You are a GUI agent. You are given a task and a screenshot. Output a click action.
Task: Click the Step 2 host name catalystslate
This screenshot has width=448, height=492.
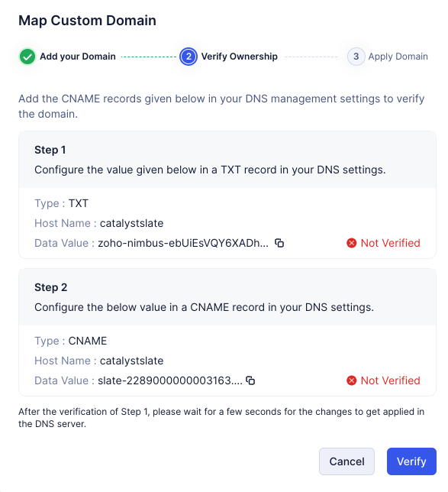[132, 361]
